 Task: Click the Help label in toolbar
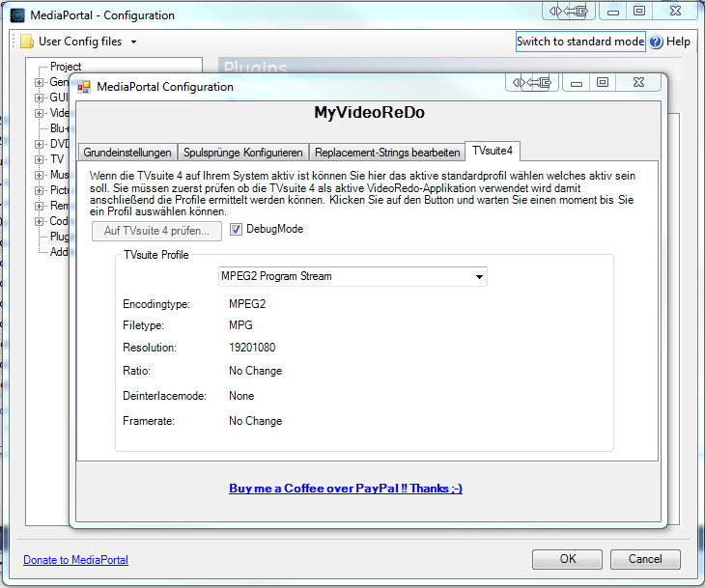(678, 42)
